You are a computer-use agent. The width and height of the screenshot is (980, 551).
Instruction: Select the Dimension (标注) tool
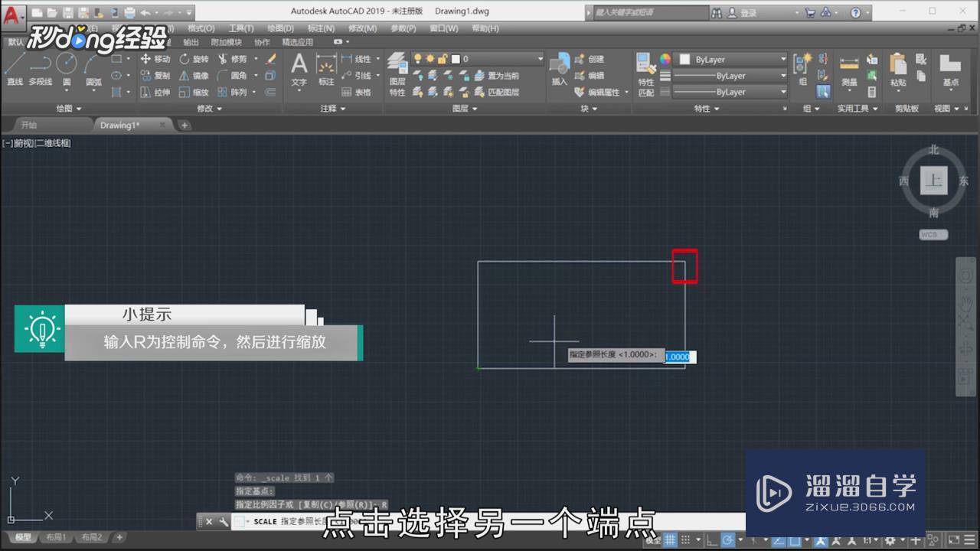click(327, 70)
